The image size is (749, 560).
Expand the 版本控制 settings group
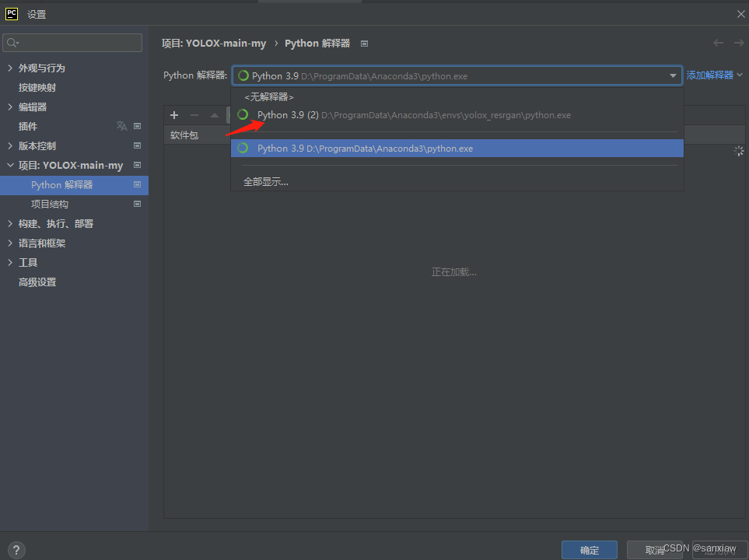point(10,145)
